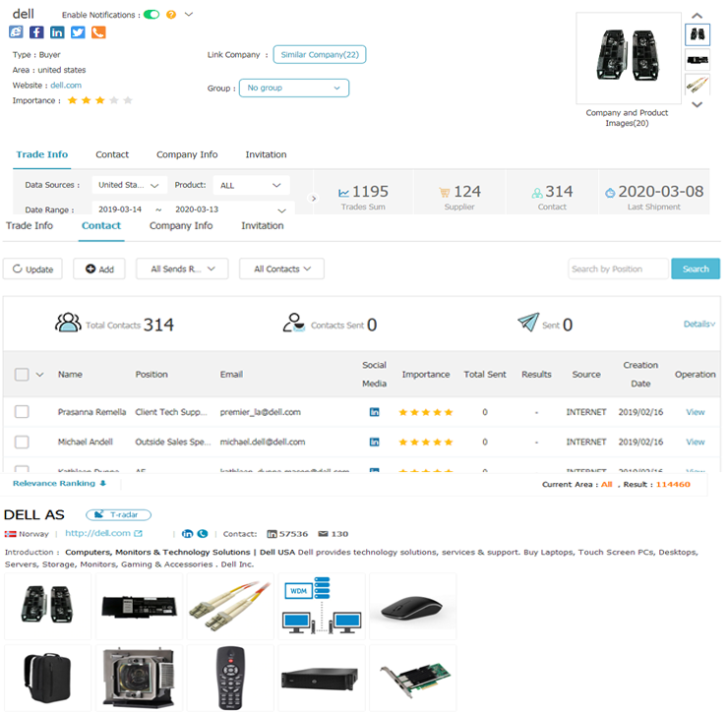Click the paper plane Sent icon
The width and height of the screenshot is (728, 712).
pyautogui.click(x=528, y=322)
